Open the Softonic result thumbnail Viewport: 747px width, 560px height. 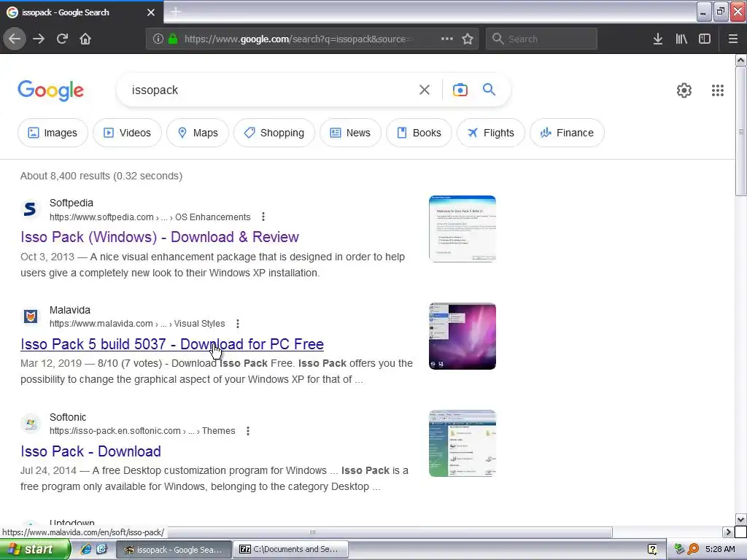[x=462, y=443]
